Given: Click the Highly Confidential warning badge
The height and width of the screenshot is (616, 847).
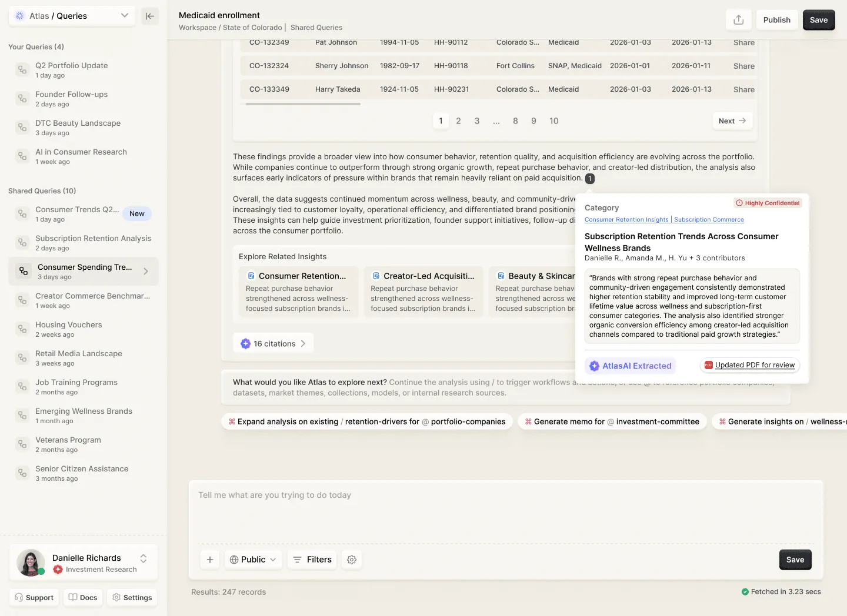Looking at the screenshot, I should [x=768, y=203].
